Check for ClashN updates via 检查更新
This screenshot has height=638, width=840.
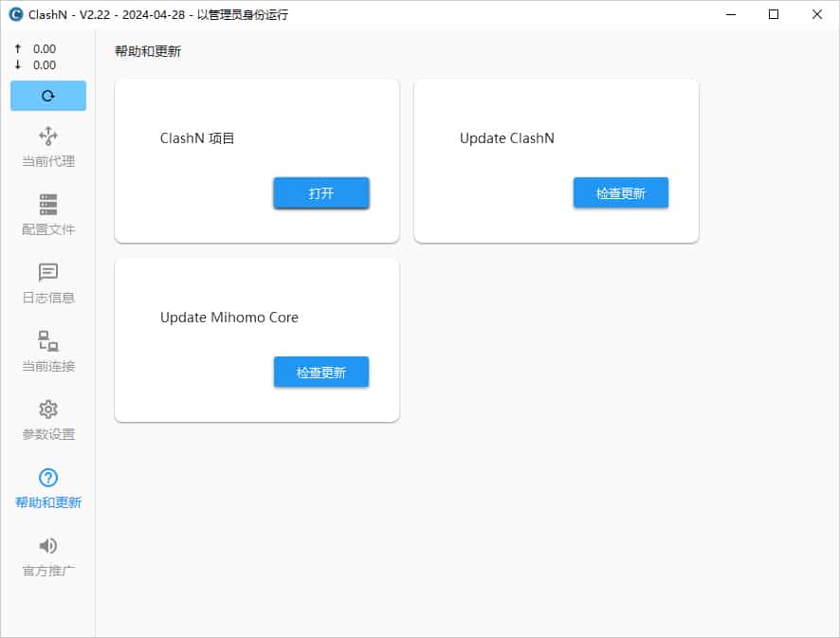coord(621,192)
